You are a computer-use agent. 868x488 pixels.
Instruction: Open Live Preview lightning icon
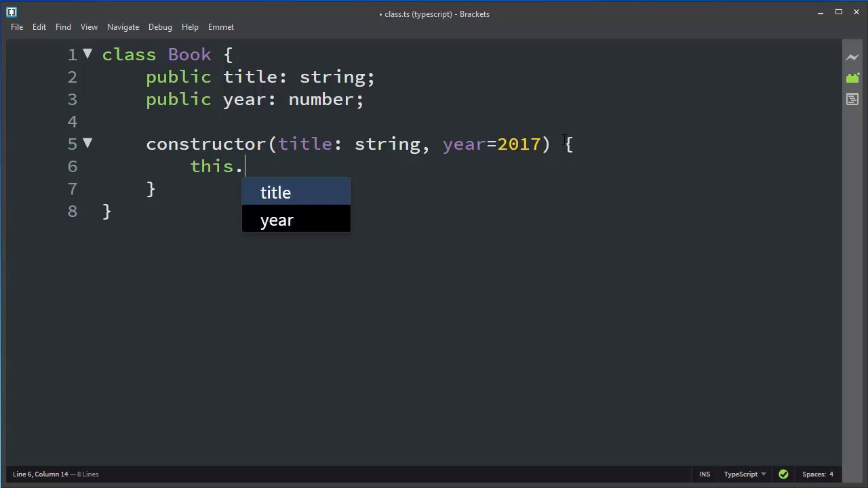pos(852,58)
